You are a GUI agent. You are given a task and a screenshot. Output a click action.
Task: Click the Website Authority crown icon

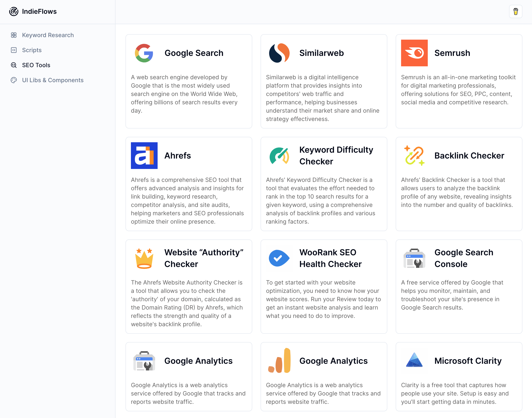(x=144, y=258)
